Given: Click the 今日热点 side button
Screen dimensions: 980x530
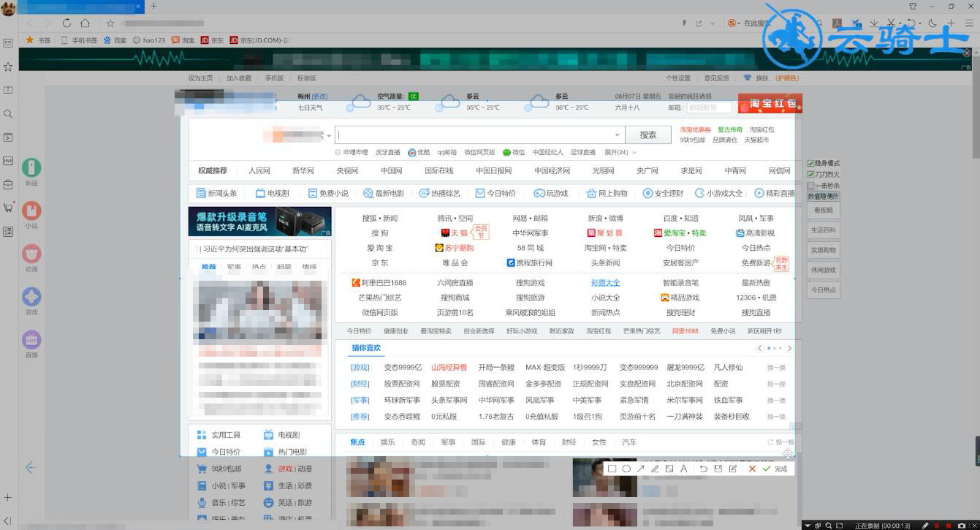Looking at the screenshot, I should pyautogui.click(x=824, y=289).
